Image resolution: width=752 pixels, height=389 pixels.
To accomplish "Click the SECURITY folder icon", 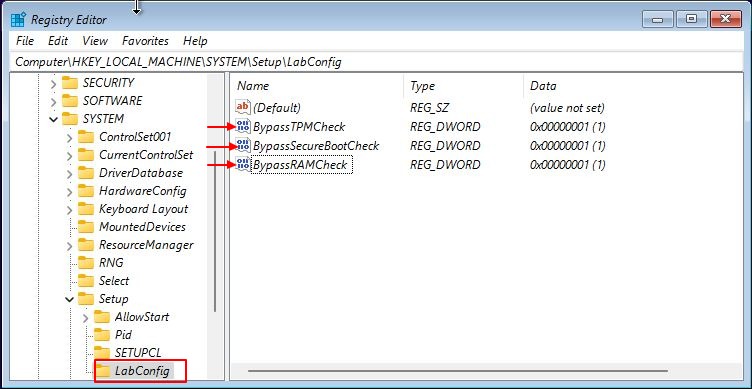I will [x=70, y=83].
